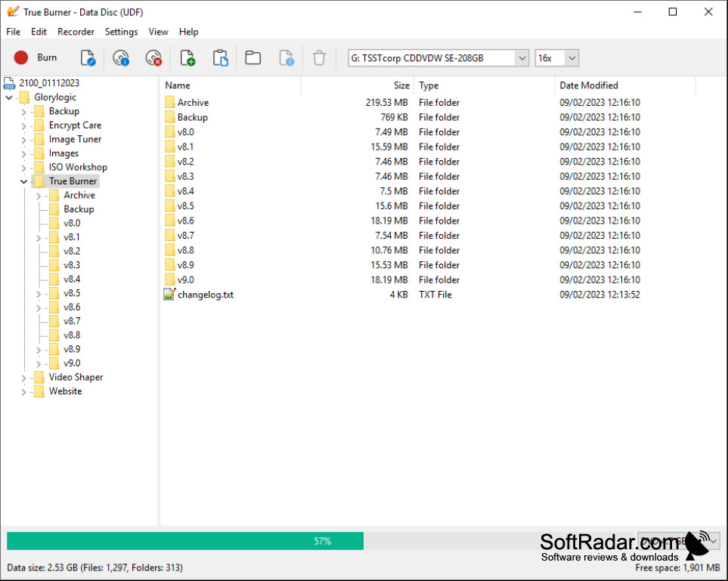The image size is (728, 581).
Task: Open the Help menu
Action: point(188,32)
